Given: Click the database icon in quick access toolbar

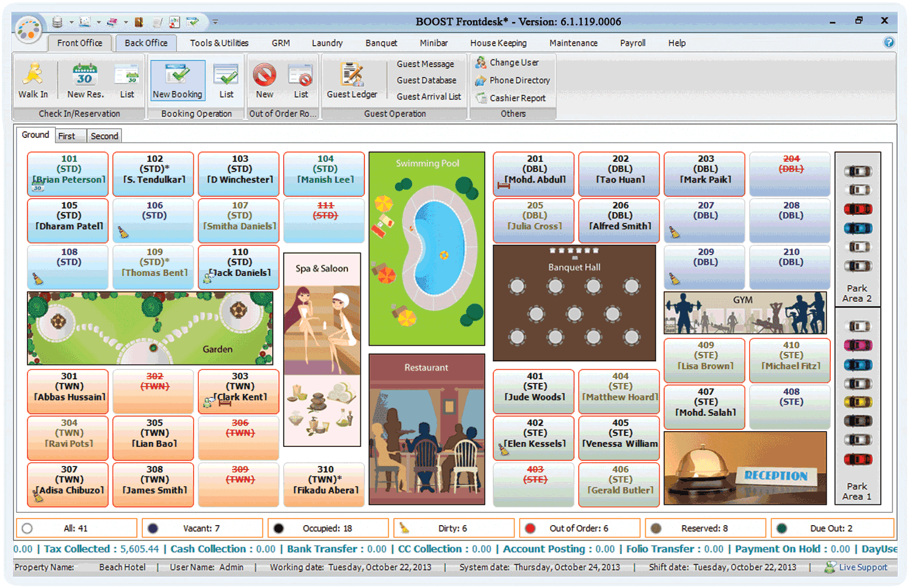Looking at the screenshot, I should tap(57, 22).
